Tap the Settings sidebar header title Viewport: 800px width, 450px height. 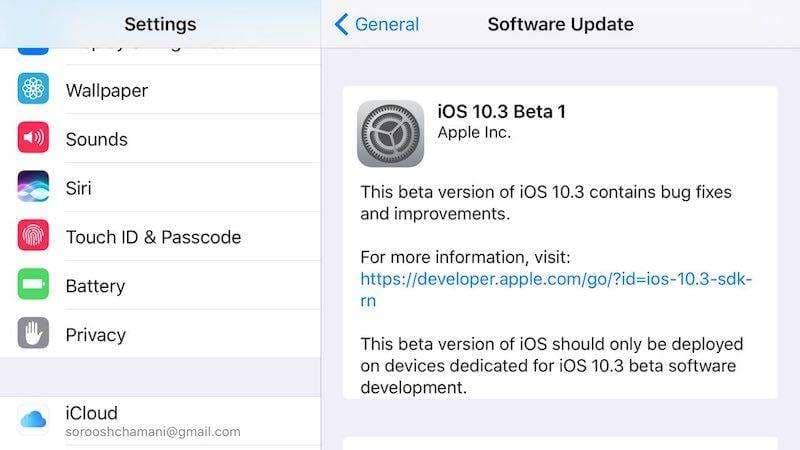(x=160, y=24)
